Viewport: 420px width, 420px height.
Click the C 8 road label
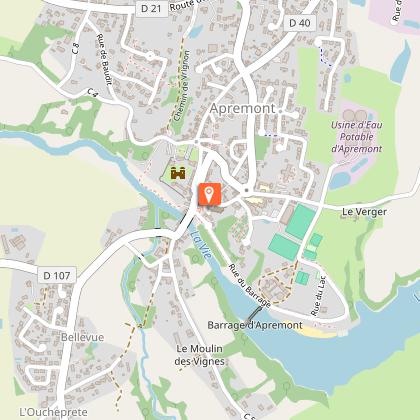[x=76, y=49]
